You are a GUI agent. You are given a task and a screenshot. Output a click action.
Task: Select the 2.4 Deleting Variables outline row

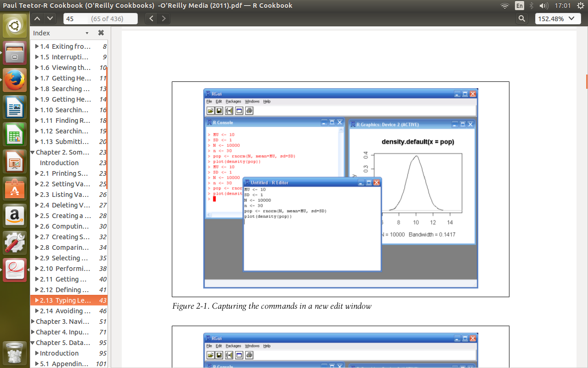pyautogui.click(x=69, y=205)
